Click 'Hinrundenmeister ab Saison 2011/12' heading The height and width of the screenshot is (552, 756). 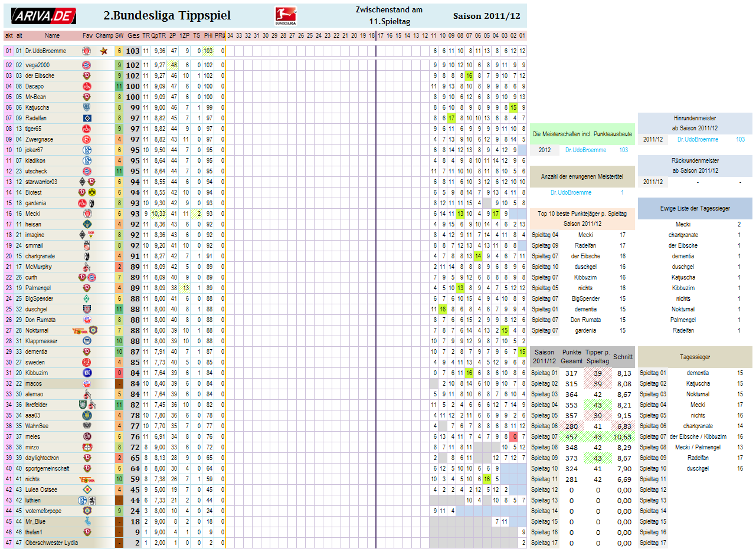(695, 124)
